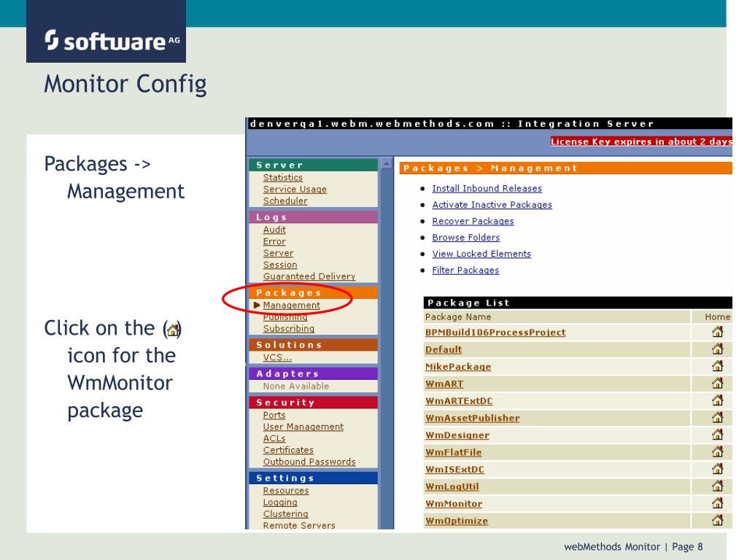This screenshot has height=560, width=747.
Task: Select Scheduler in the Server menu
Action: pyautogui.click(x=285, y=201)
